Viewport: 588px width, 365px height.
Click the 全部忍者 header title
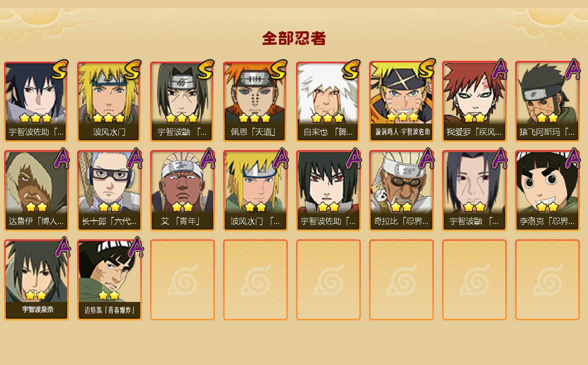[x=294, y=39]
